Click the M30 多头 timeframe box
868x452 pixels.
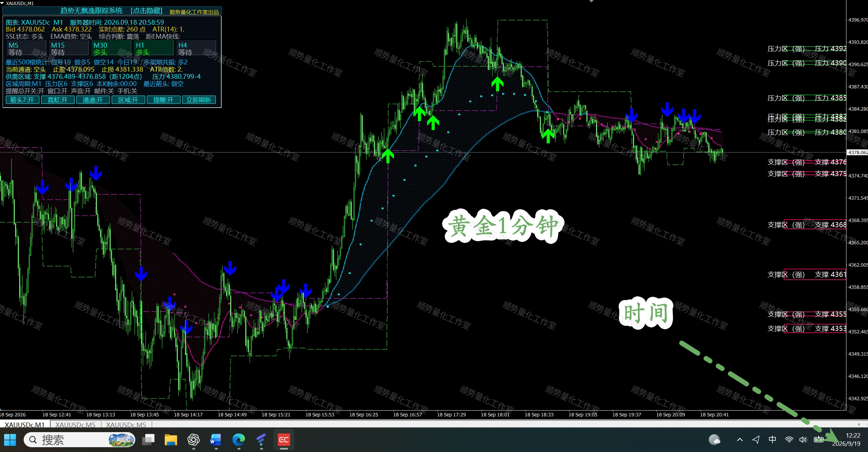111,48
